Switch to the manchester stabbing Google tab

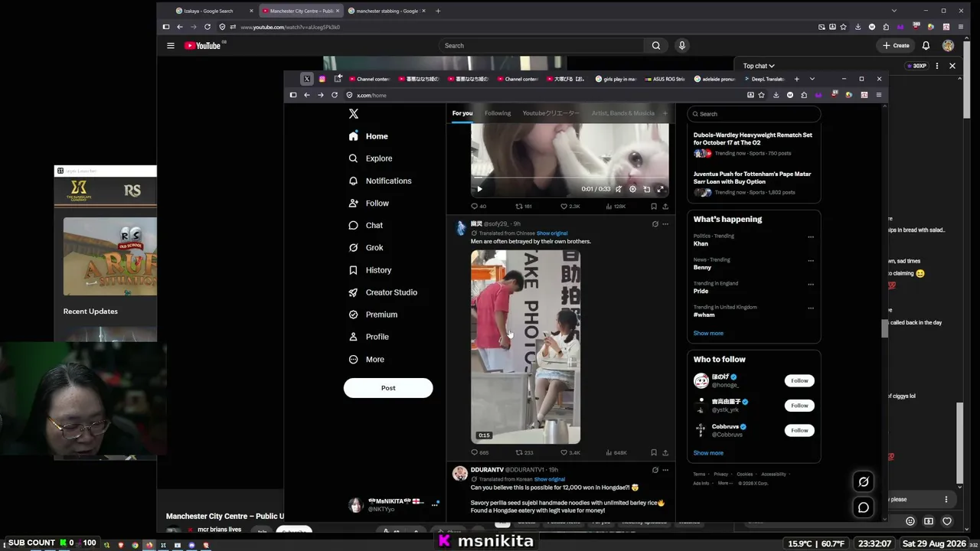pyautogui.click(x=386, y=11)
